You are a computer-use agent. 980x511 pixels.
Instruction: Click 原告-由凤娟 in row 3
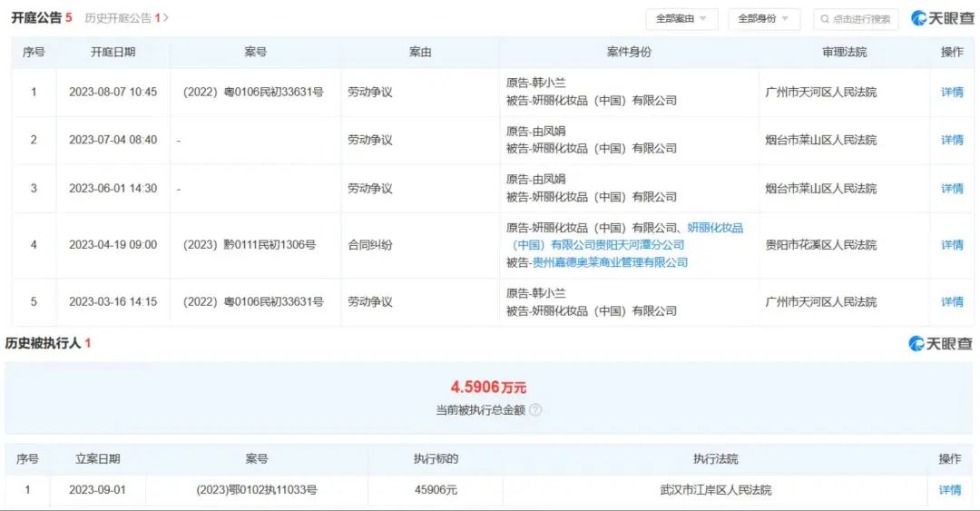tap(535, 180)
